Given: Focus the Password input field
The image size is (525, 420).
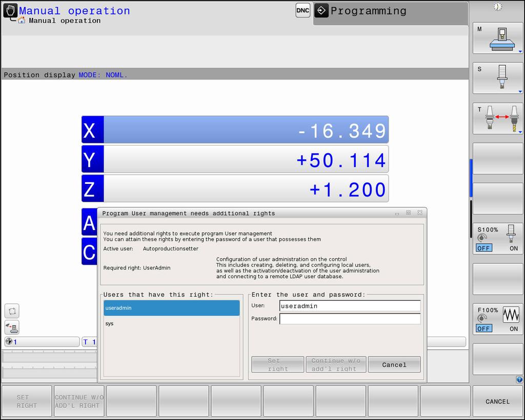Looking at the screenshot, I should point(350,319).
